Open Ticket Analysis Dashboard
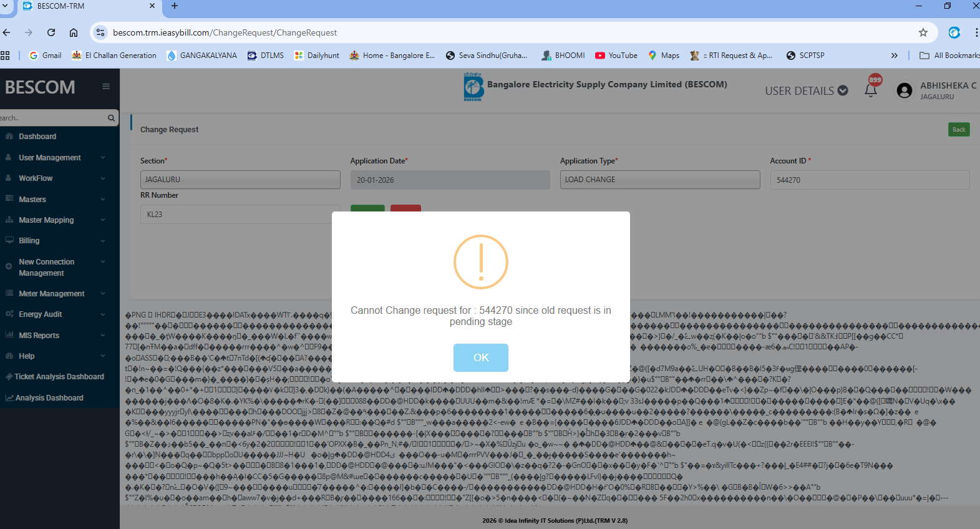Image resolution: width=980 pixels, height=529 pixels. pyautogui.click(x=59, y=377)
